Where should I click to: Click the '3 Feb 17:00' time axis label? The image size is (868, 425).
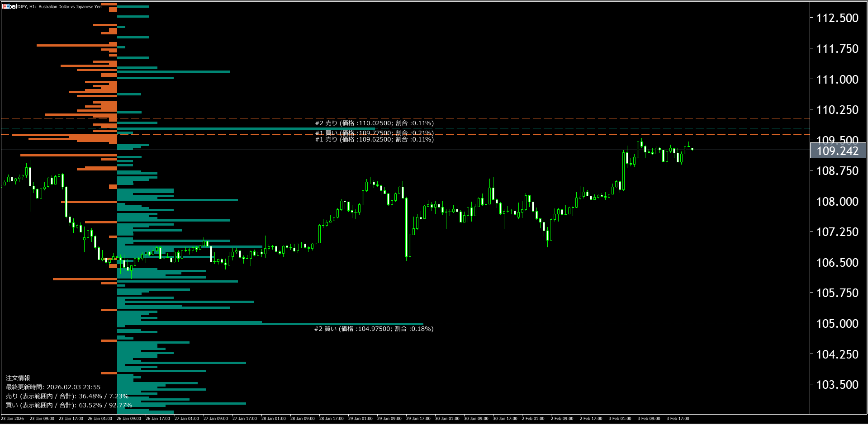tap(678, 419)
